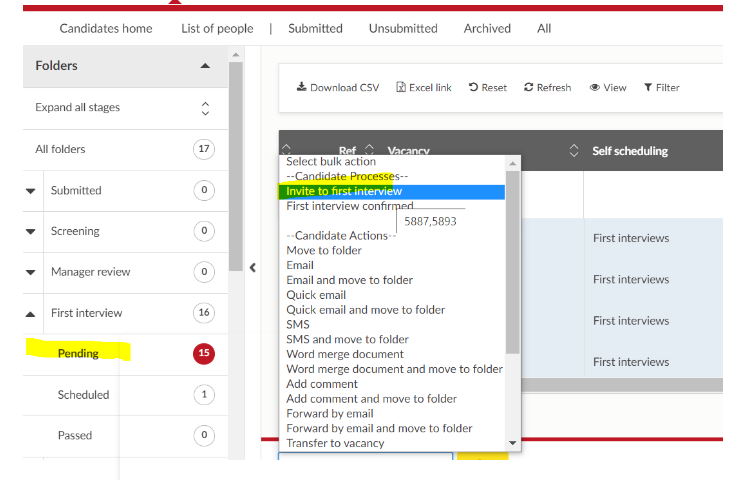Viewport: 753px width, 480px height.
Task: Click the Reset icon in toolbar
Action: click(x=473, y=88)
